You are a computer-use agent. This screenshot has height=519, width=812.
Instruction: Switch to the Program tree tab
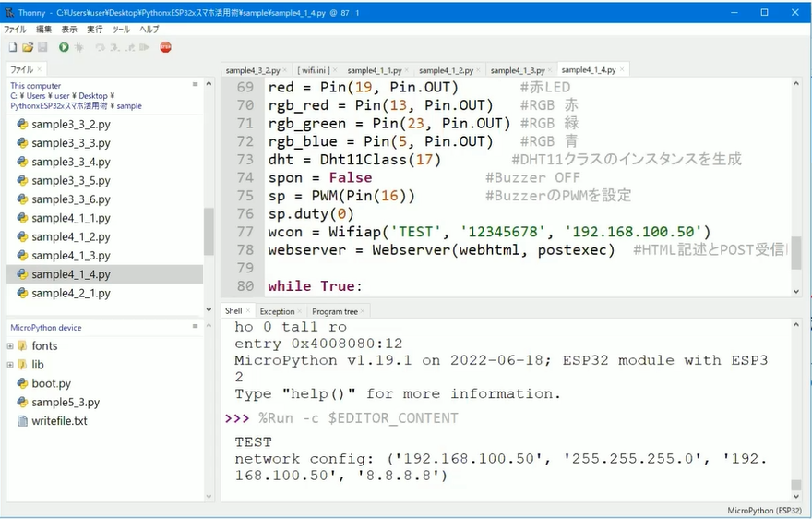pos(334,311)
